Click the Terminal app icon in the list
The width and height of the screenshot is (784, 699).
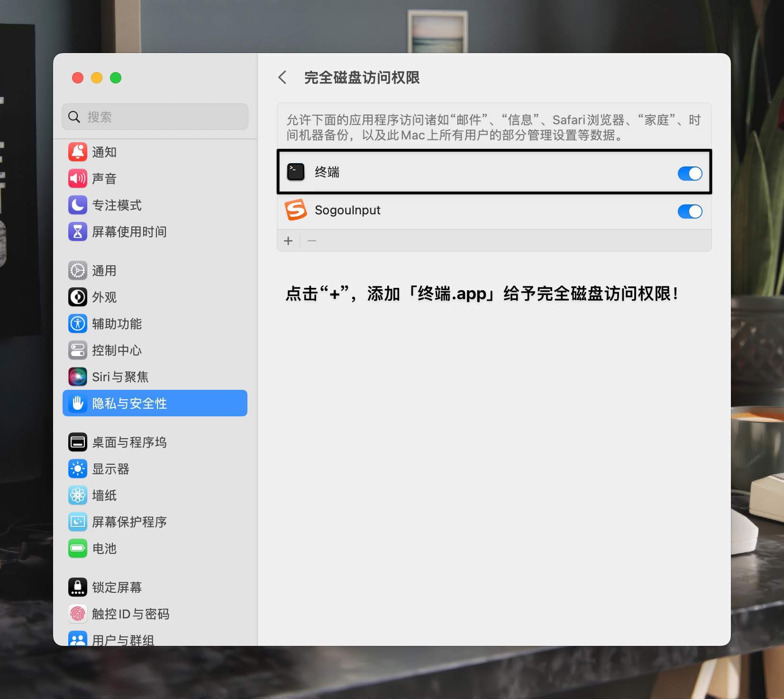[295, 172]
